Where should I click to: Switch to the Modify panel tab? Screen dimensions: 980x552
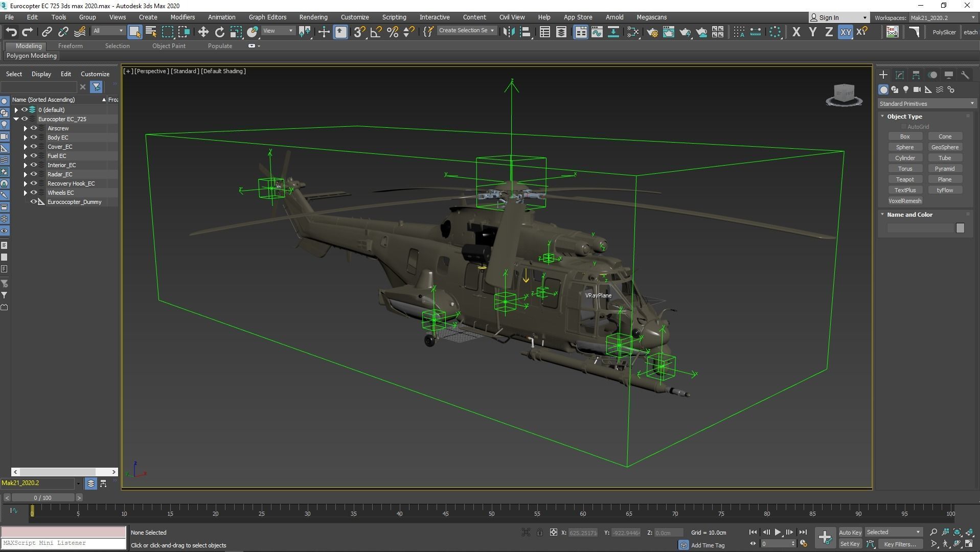coord(900,75)
